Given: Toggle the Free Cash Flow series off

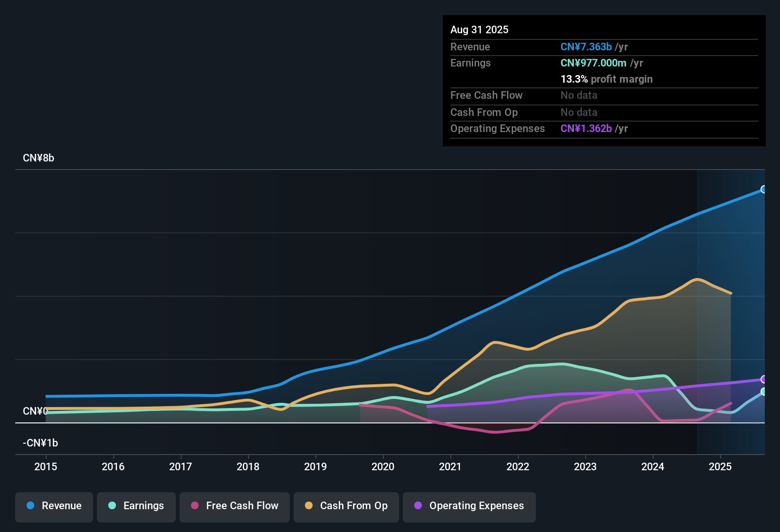Looking at the screenshot, I should [234, 506].
